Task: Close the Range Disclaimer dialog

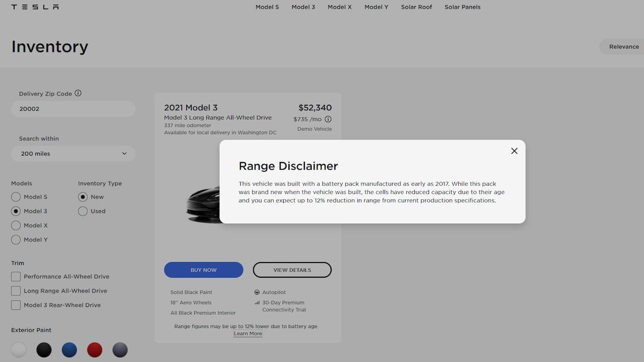Action: [x=514, y=151]
